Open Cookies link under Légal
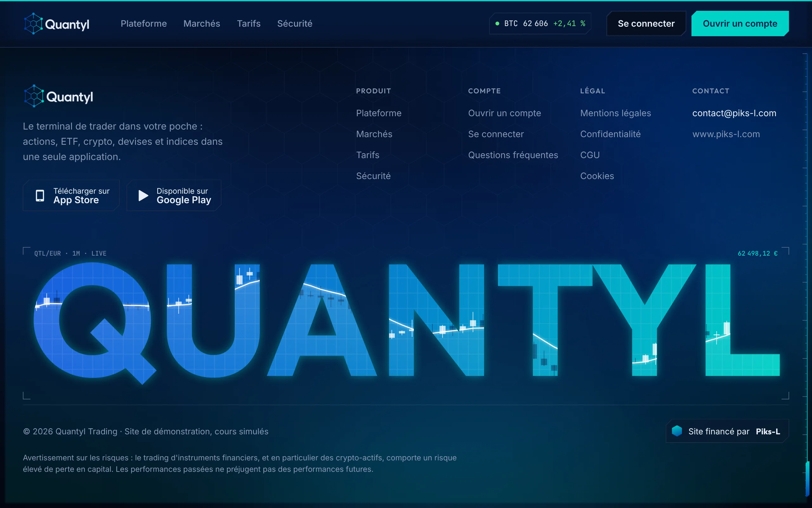The image size is (812, 508). (597, 176)
